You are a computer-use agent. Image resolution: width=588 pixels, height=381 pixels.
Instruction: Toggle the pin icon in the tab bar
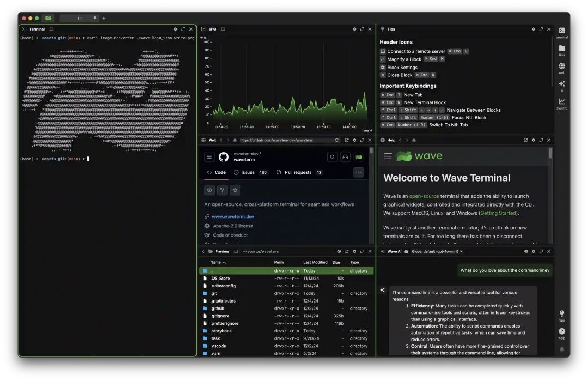pos(94,17)
